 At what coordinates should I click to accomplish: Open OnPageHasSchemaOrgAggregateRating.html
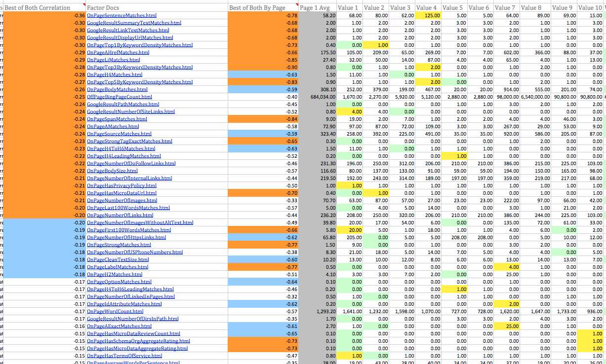click(138, 341)
